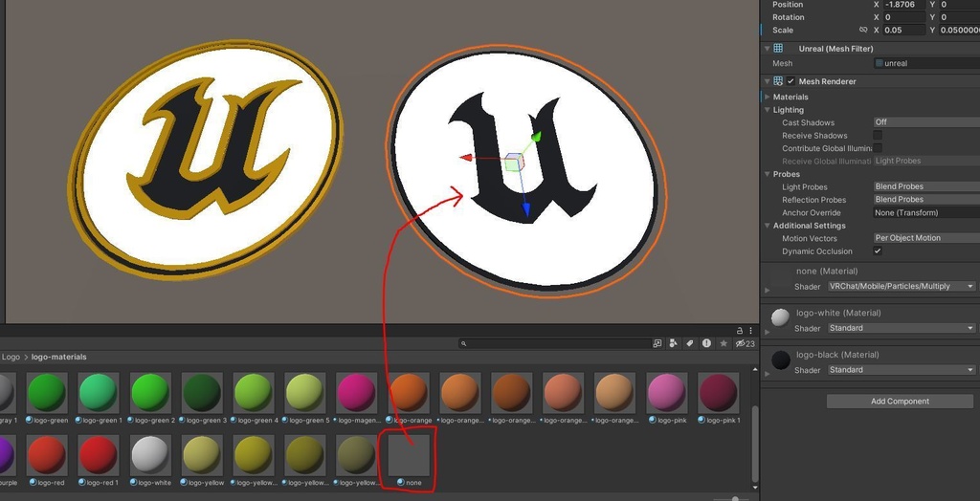Go to Logo folder in breadcrumb
This screenshot has width=980, height=501.
11,357
